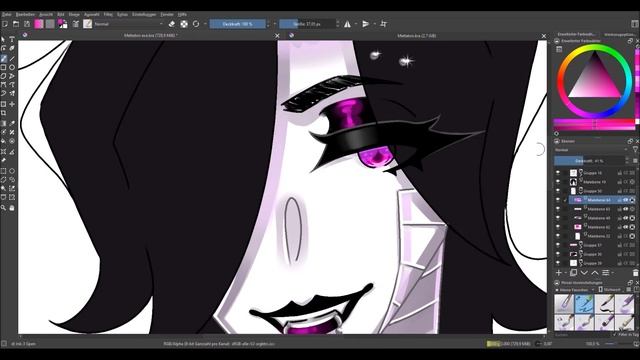Open the arrow beside layer properties icon
The height and width of the screenshot is (360, 640).
tap(613, 272)
